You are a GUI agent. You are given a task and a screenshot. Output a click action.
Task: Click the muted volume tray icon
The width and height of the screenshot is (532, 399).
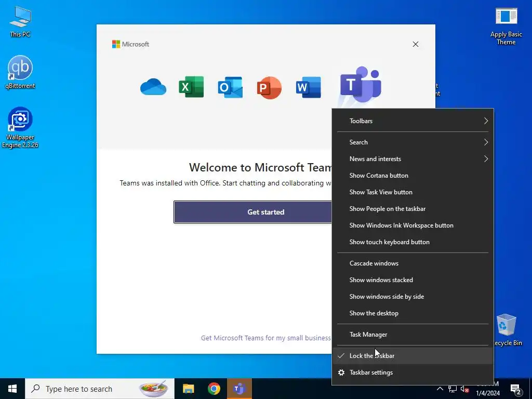465,389
